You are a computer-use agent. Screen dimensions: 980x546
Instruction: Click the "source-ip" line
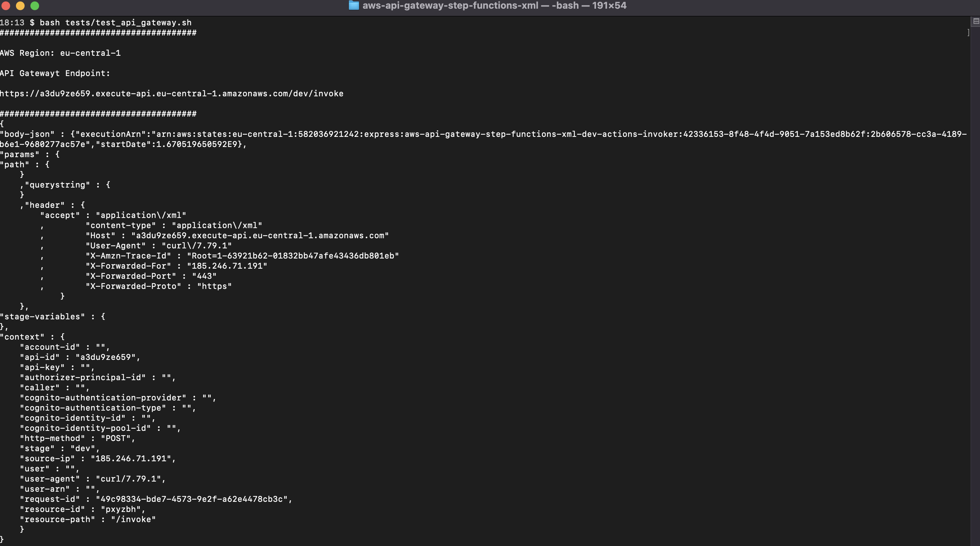point(98,458)
